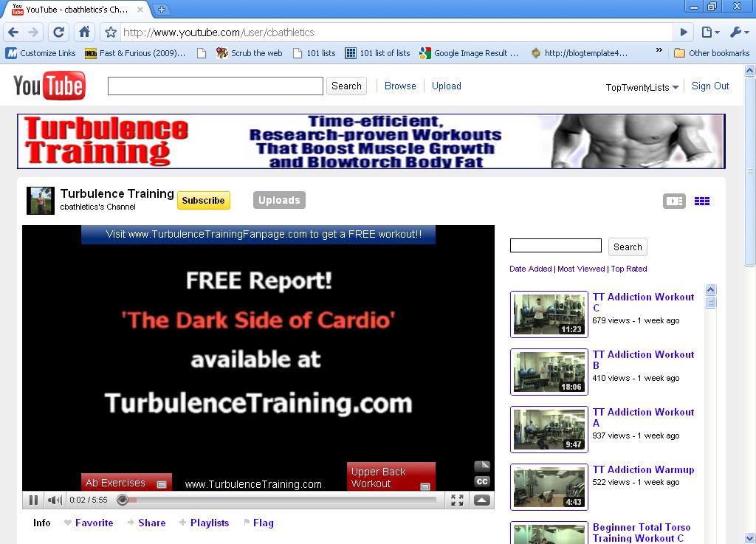Switch to the player view icon
756x544 pixels.
point(674,201)
